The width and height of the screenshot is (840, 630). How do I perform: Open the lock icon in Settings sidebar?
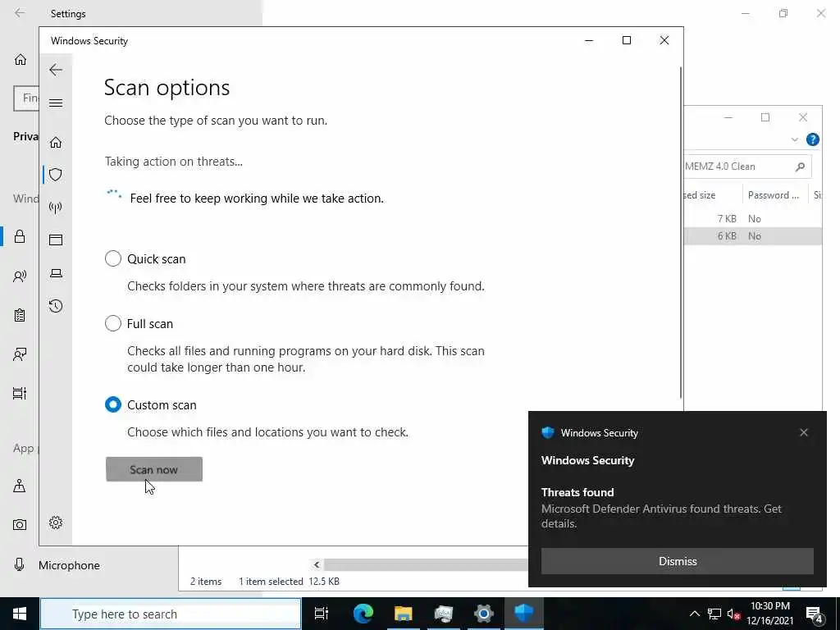(x=20, y=236)
